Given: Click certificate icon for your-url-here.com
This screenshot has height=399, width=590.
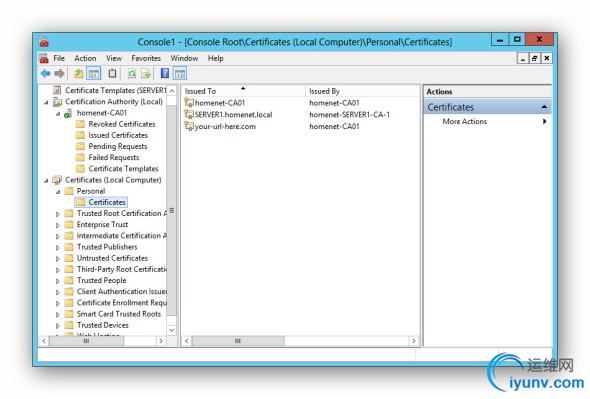Looking at the screenshot, I should (x=189, y=126).
